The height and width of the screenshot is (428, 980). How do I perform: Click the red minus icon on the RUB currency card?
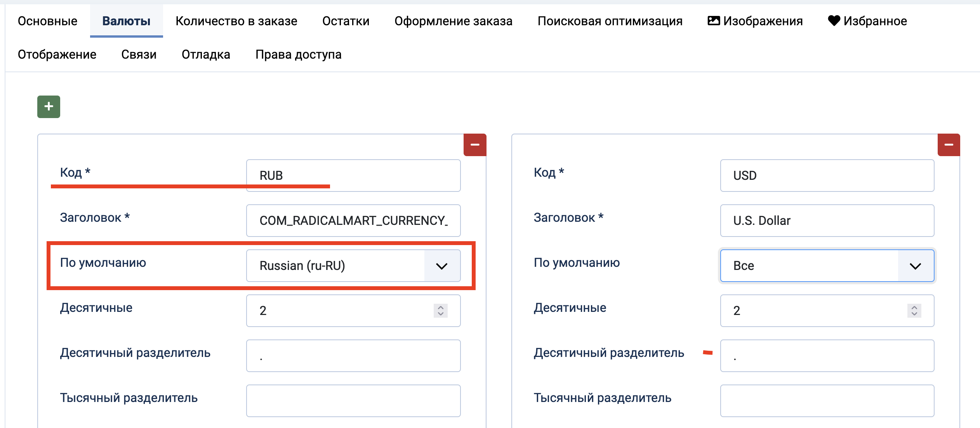coord(474,144)
